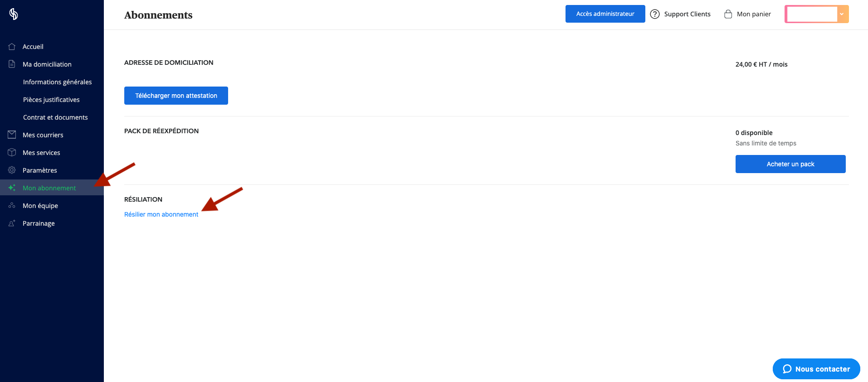
Task: Click the 0 disponible text
Action: click(754, 133)
